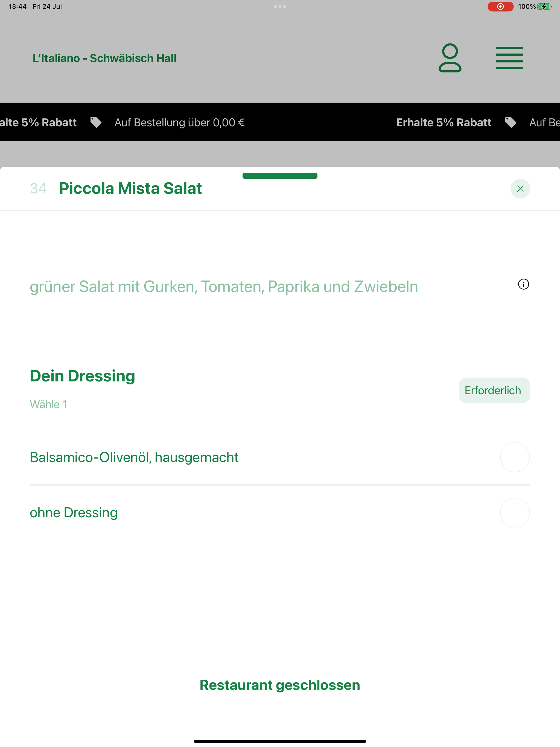Open the user account profile icon
Viewport: 560px width, 747px height.
(x=450, y=58)
